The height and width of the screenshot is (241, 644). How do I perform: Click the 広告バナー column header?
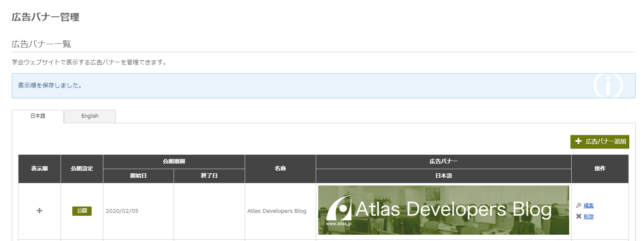coord(443,162)
